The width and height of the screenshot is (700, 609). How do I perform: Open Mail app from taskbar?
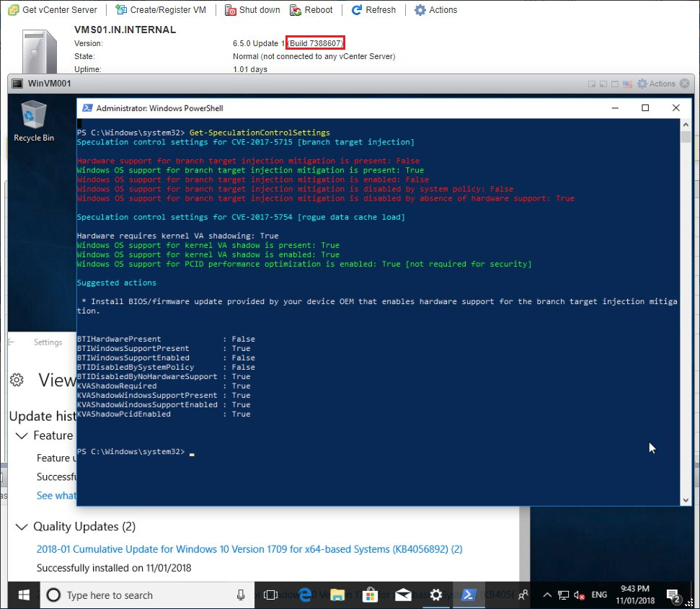(x=403, y=595)
